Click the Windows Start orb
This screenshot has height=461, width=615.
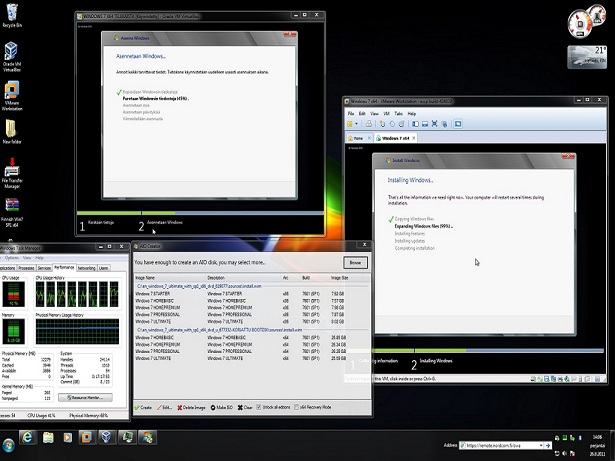[8, 445]
